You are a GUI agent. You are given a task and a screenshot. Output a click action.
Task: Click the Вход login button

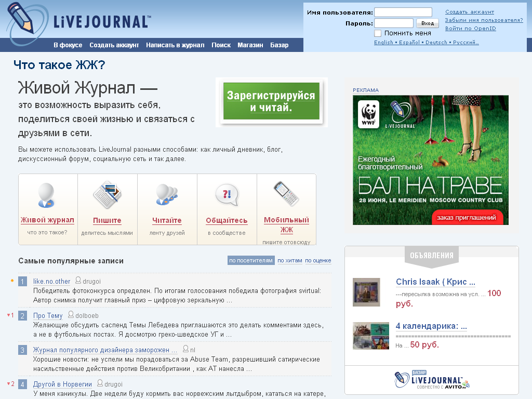click(428, 23)
